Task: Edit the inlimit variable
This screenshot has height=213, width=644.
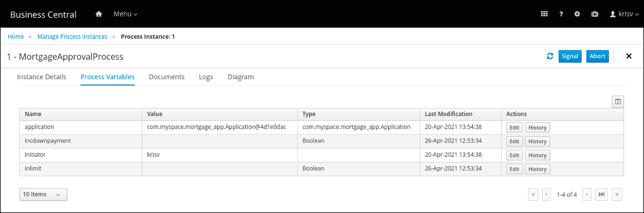Action: pyautogui.click(x=514, y=170)
